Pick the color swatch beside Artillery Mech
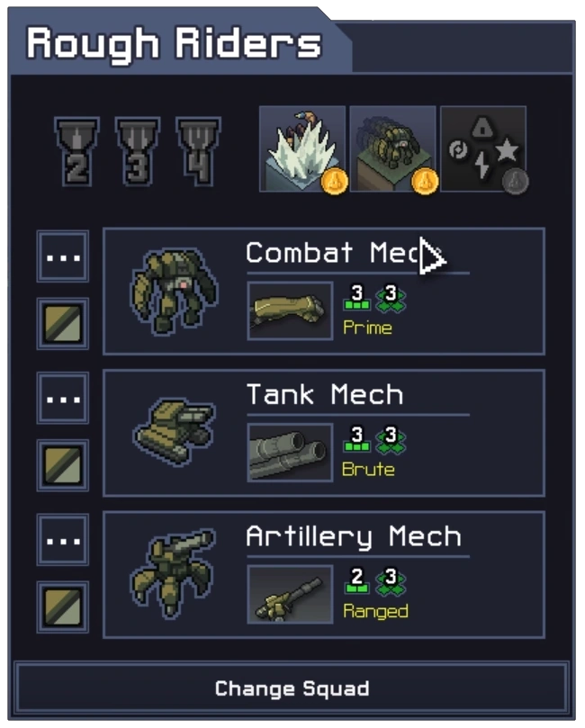585x728 pixels. click(x=63, y=607)
